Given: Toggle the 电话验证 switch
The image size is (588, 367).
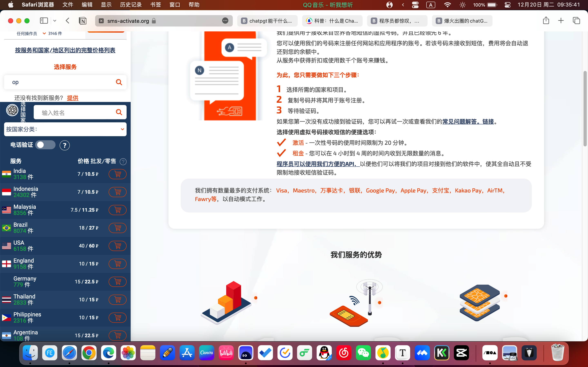Looking at the screenshot, I should pos(45,145).
